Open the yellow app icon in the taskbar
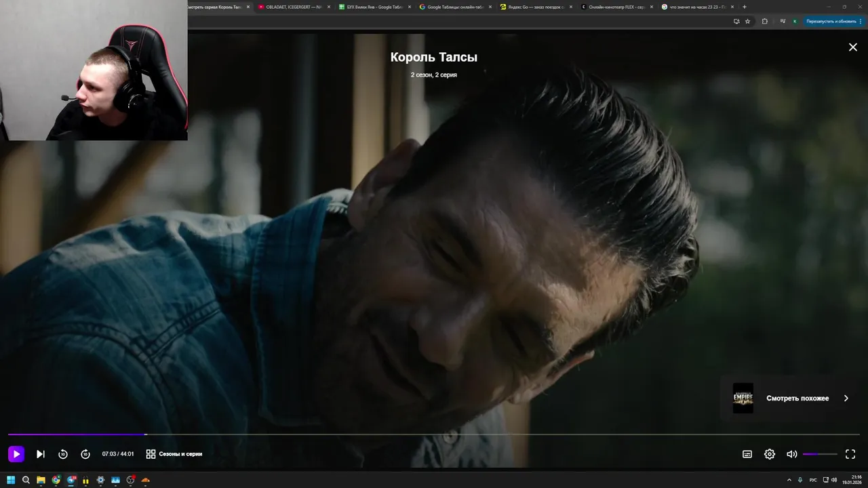Image resolution: width=868 pixels, height=488 pixels. (85, 480)
